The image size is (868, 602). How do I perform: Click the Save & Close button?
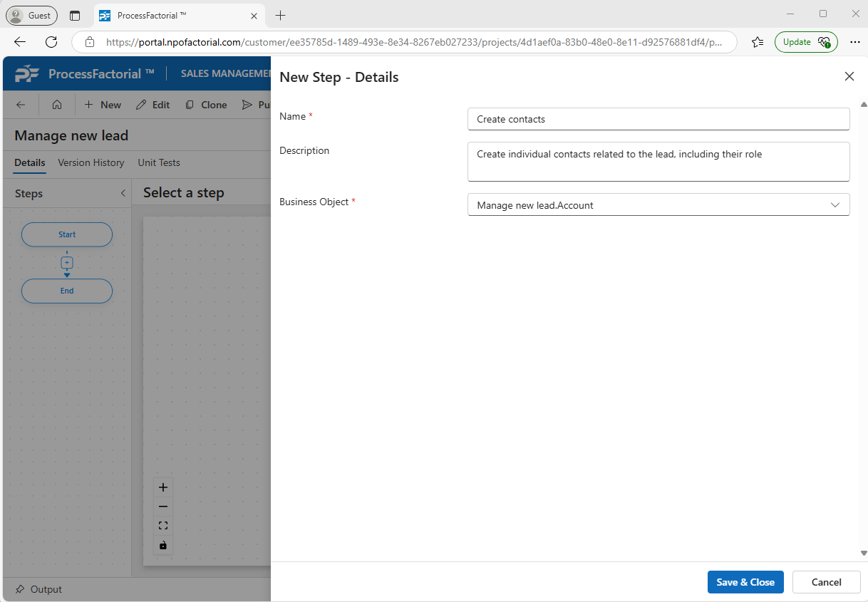pyautogui.click(x=745, y=582)
